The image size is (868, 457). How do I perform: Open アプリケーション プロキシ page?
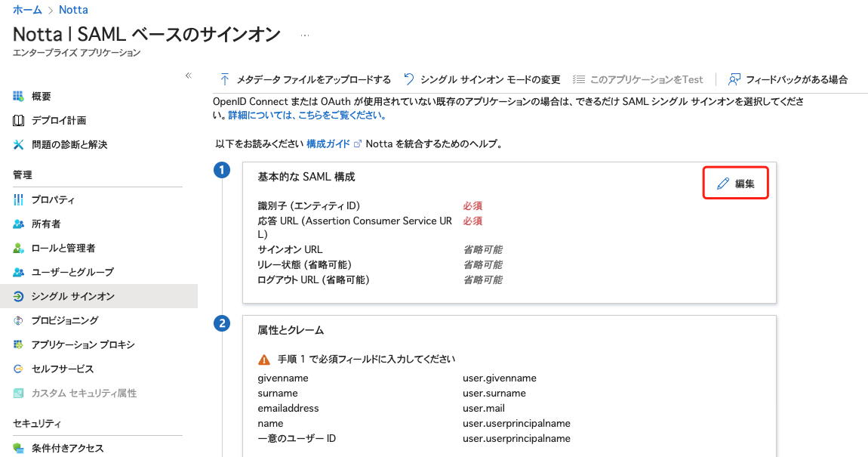click(x=83, y=344)
